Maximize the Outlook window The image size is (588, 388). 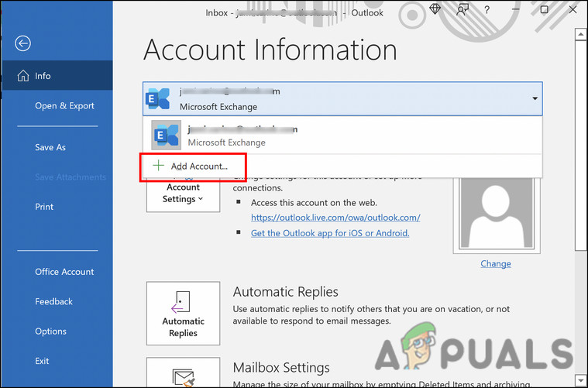tap(544, 10)
